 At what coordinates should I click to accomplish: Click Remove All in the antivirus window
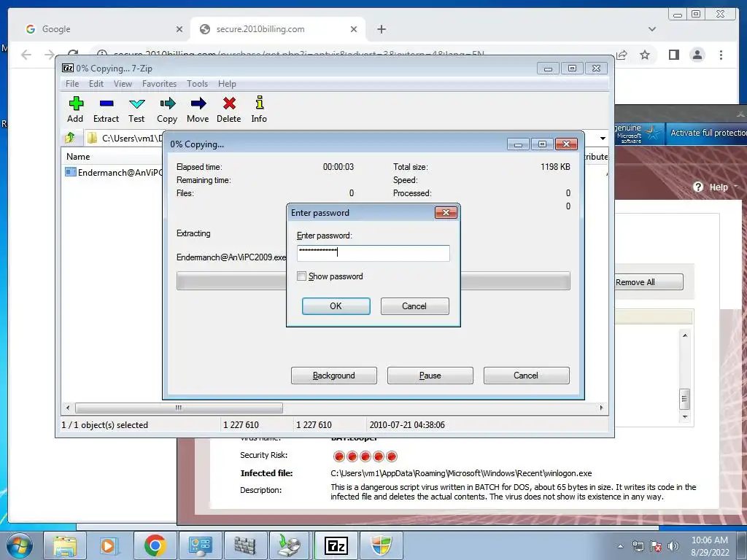pyautogui.click(x=649, y=282)
